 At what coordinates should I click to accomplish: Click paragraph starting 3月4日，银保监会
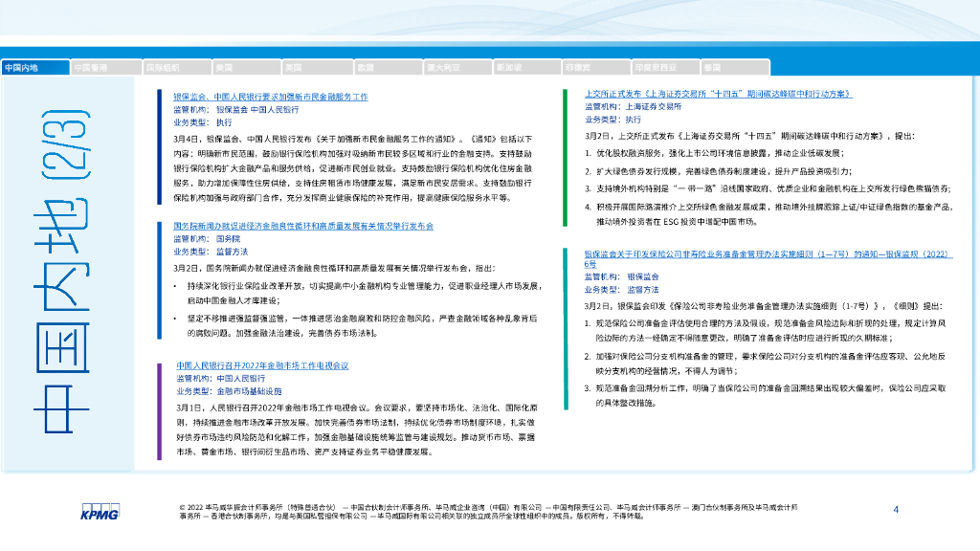point(353,168)
